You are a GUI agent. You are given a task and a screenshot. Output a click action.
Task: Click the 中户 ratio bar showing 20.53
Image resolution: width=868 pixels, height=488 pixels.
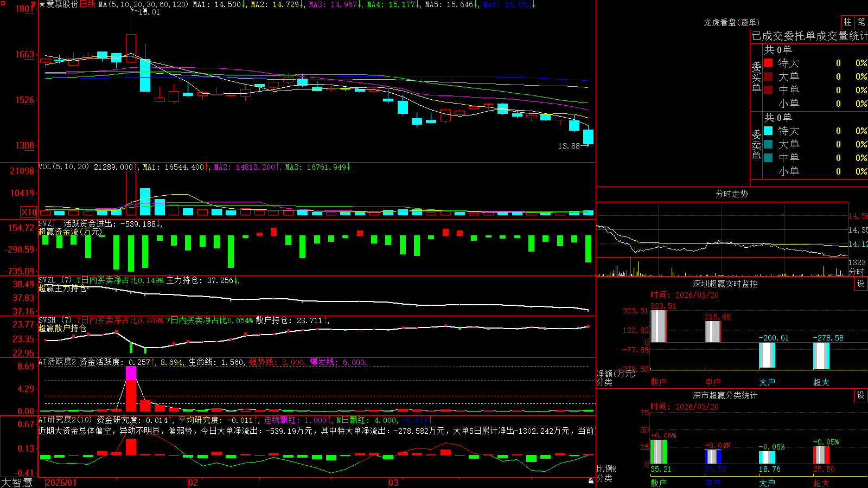point(712,457)
